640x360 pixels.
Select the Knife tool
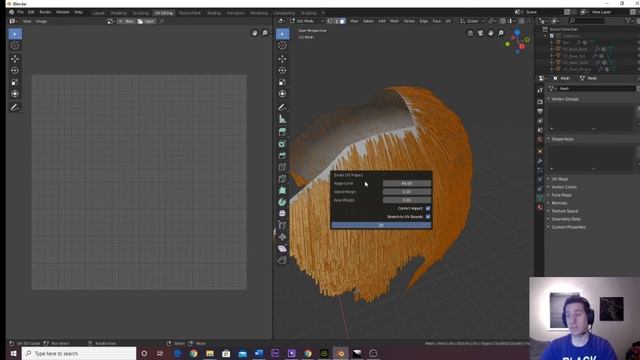pos(282,179)
